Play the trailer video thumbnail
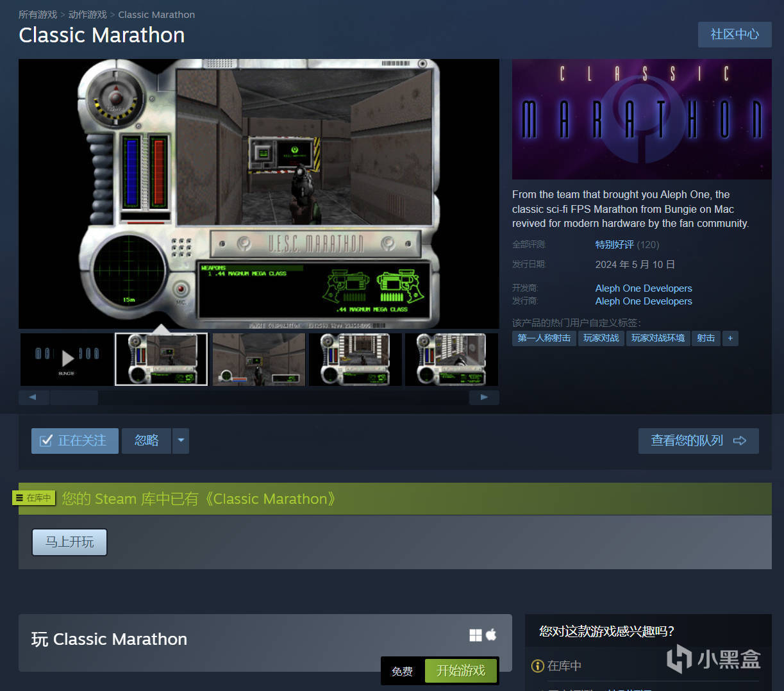Viewport: 784px width, 691px height. (x=67, y=359)
